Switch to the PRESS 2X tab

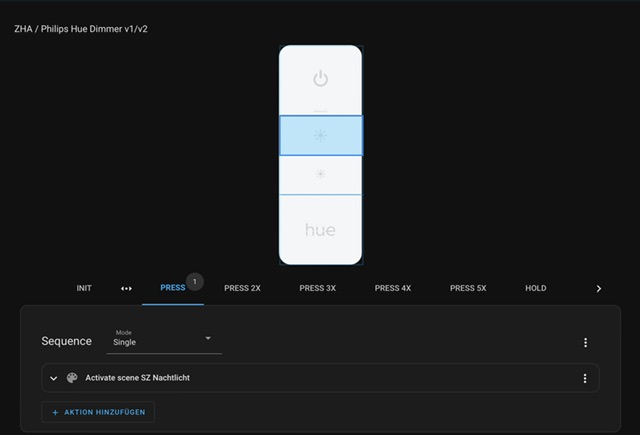click(242, 288)
